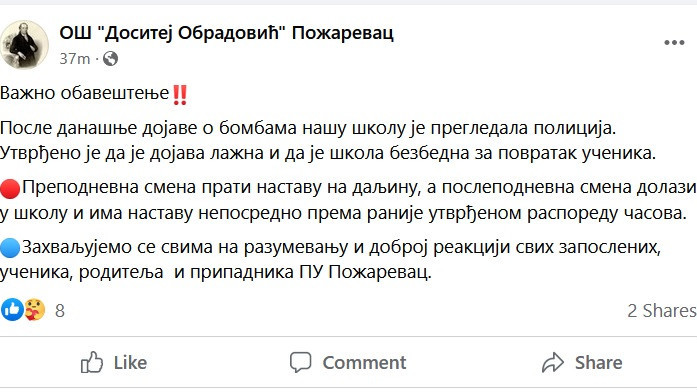
Task: Click the speech bubble comment icon
Action: (x=300, y=362)
